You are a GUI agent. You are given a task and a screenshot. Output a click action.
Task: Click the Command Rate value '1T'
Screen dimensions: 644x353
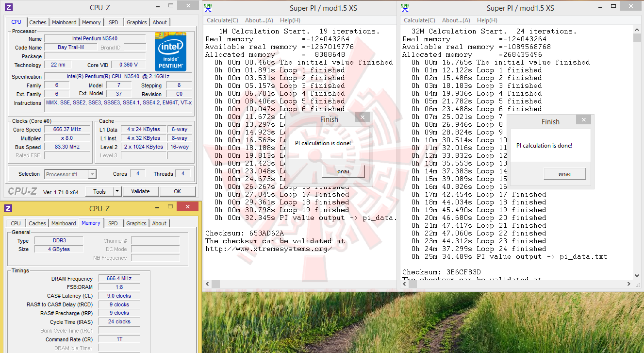(119, 340)
